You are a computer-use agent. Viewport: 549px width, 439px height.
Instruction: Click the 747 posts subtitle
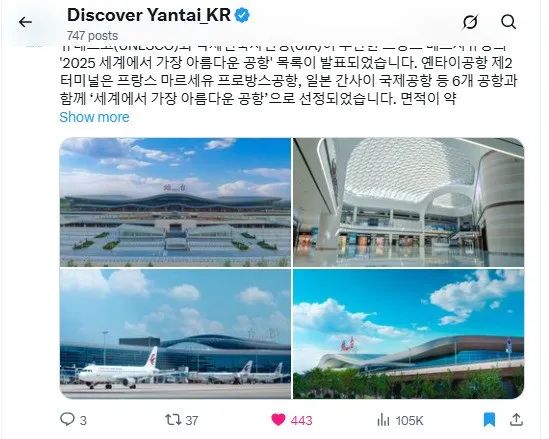click(x=92, y=36)
